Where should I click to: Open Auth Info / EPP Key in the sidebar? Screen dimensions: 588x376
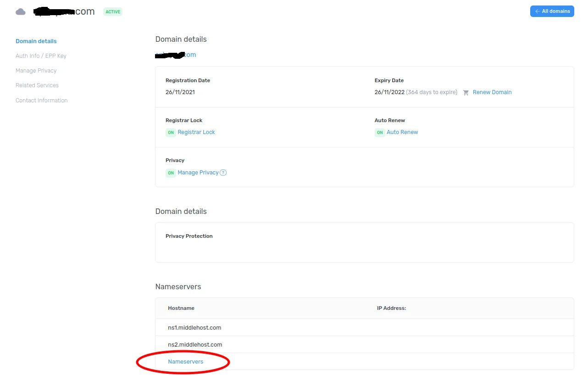tap(41, 56)
